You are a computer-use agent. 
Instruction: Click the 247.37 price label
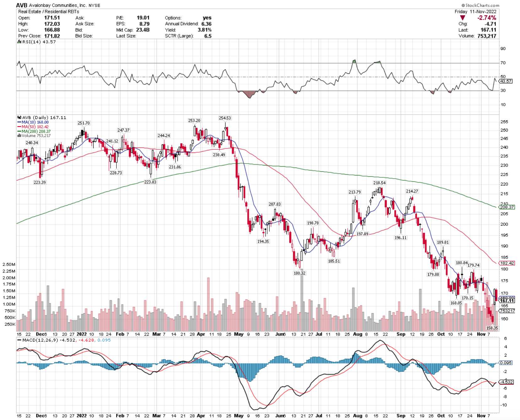pos(123,130)
